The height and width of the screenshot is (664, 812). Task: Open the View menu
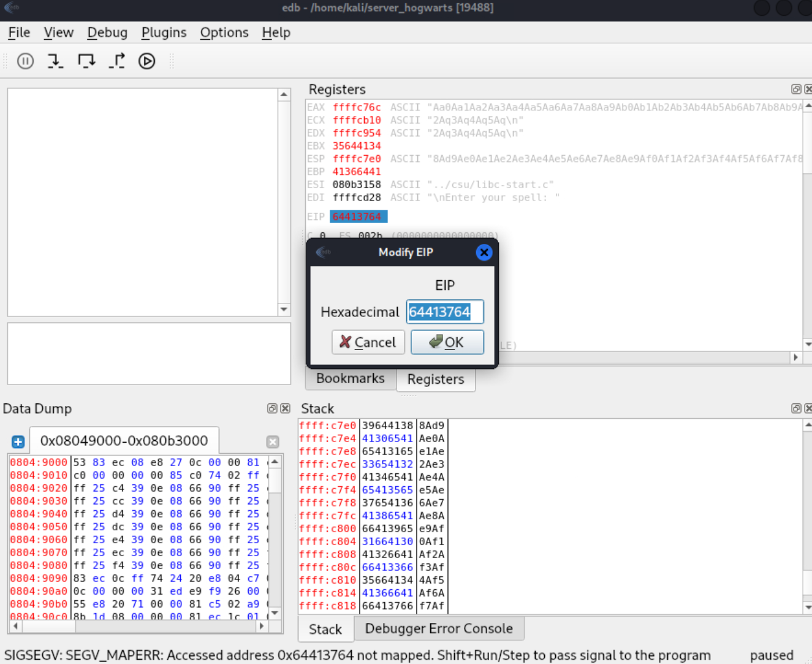click(58, 32)
